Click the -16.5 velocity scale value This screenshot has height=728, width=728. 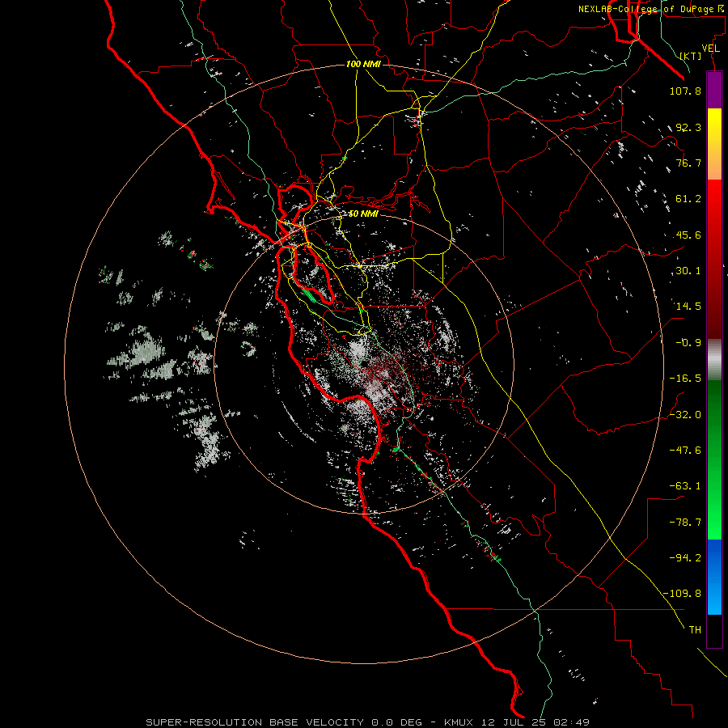tap(685, 379)
